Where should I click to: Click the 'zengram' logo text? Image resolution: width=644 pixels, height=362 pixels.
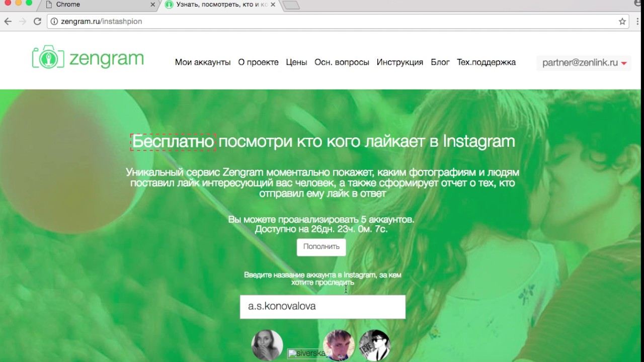107,58
